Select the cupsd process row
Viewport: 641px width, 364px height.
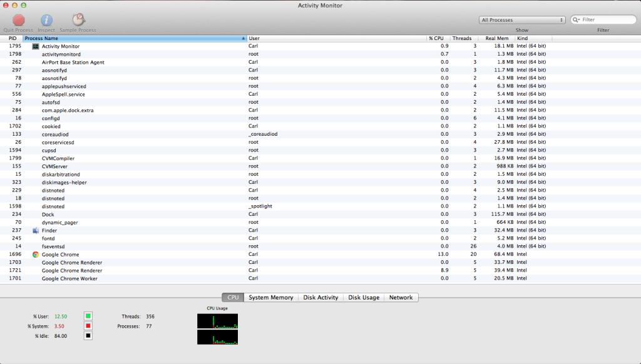click(x=320, y=150)
